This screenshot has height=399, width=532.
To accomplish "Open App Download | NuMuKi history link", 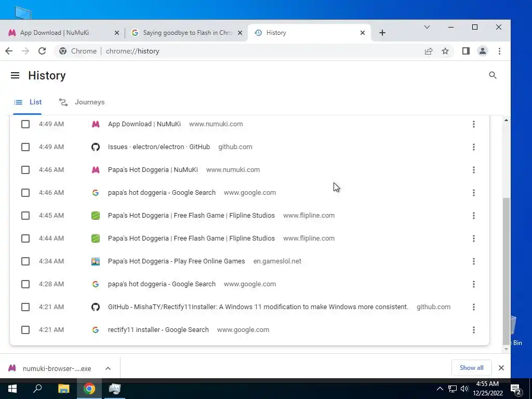I will coord(144,124).
